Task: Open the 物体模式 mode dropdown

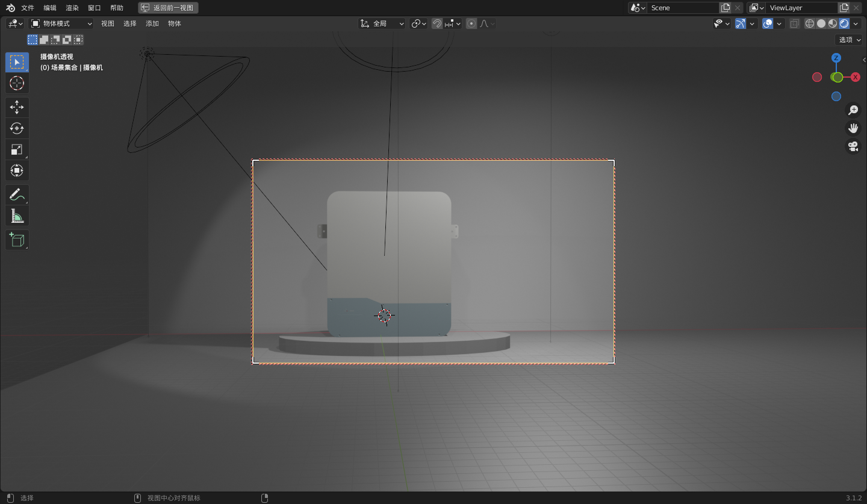Action: 61,23
